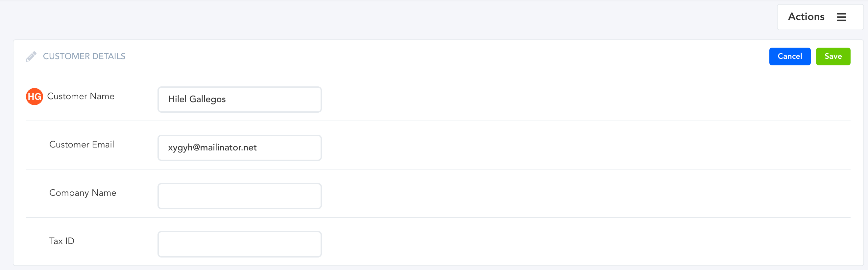Place cursor in the 'Hilel Gallegos' text
This screenshot has width=868, height=270.
197,99
